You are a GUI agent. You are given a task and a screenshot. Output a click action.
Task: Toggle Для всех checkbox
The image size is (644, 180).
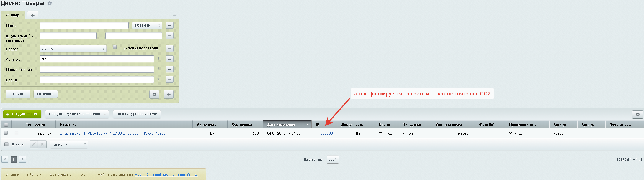pyautogui.click(x=6, y=144)
